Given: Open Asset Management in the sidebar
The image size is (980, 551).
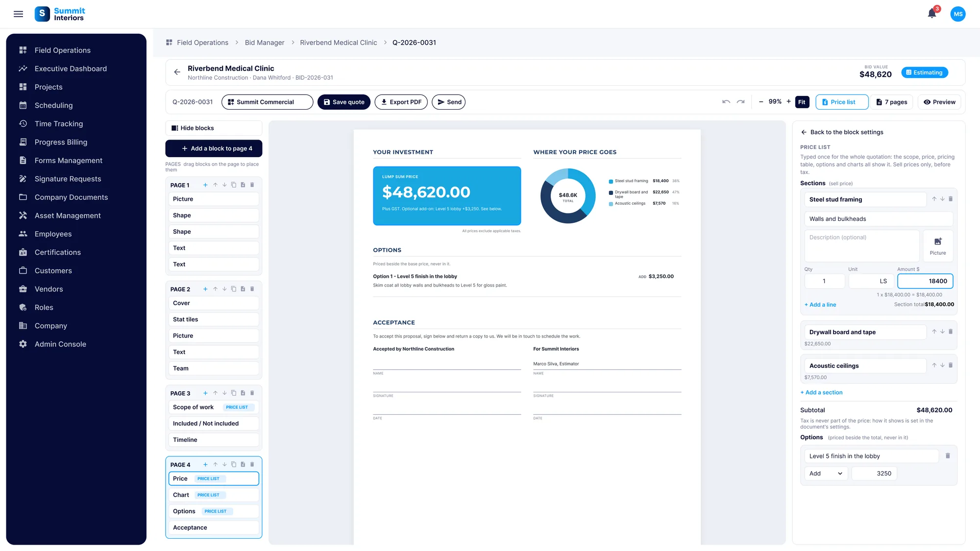Looking at the screenshot, I should pos(68,216).
